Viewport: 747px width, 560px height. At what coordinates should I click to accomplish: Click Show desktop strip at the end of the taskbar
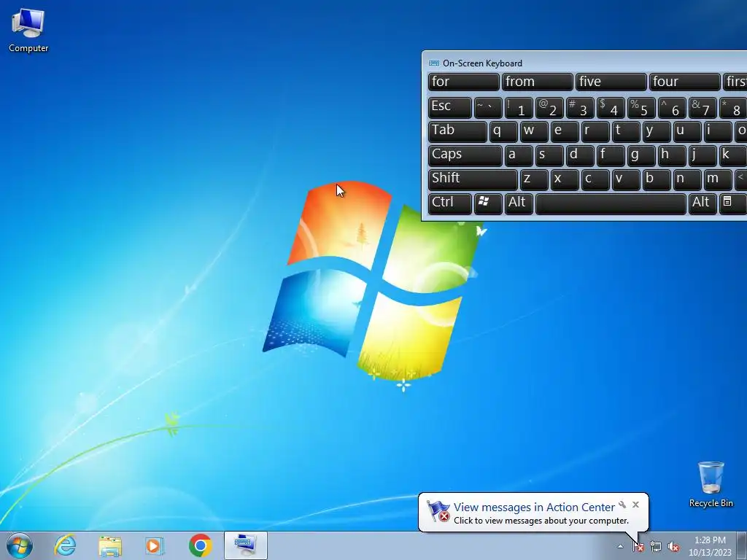[743, 545]
